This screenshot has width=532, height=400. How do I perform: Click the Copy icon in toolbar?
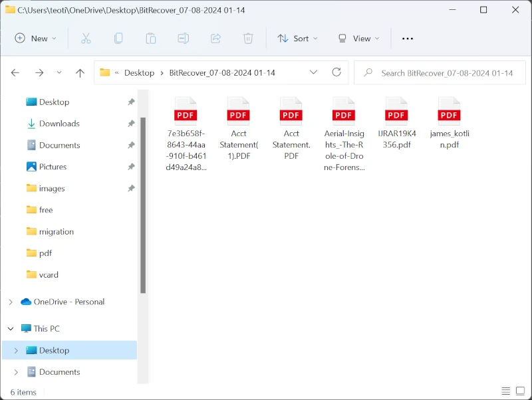coord(118,39)
